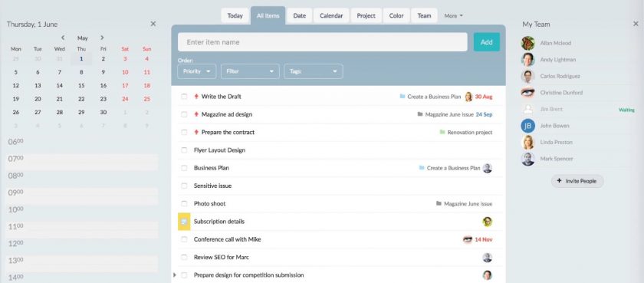Select day 17 in the calendar
Screen dimensions: 644x283
[125, 85]
